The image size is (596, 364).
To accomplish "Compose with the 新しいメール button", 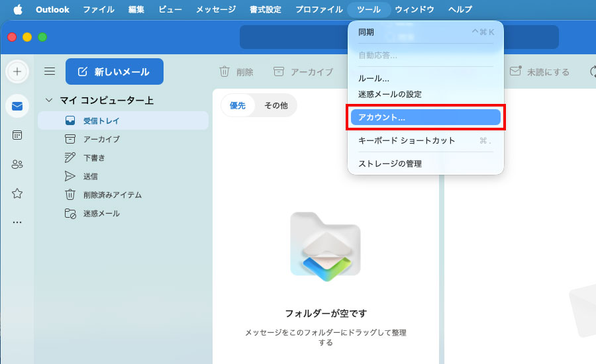I will (115, 71).
